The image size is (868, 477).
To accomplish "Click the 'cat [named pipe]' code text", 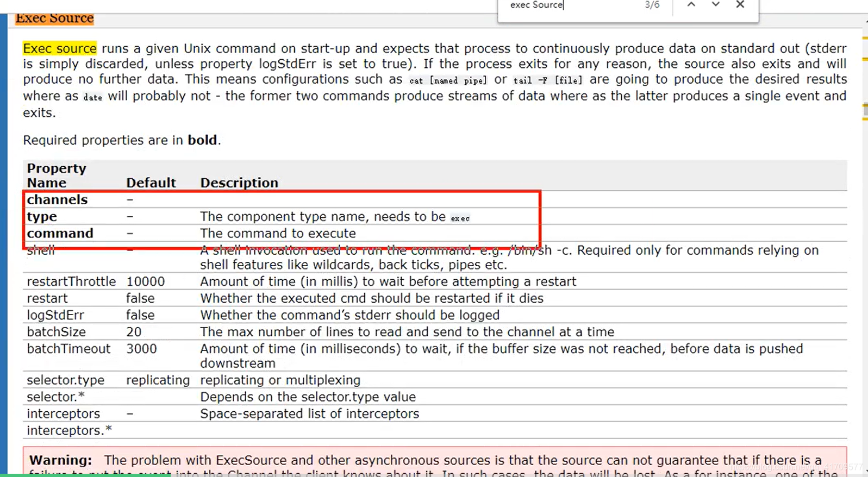I will (x=448, y=80).
